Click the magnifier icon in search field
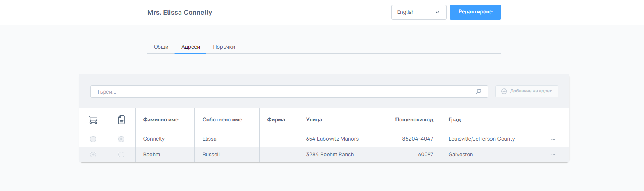 [478, 92]
